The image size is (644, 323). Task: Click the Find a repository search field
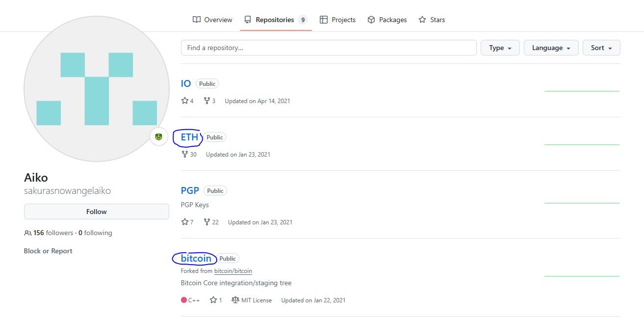(329, 48)
